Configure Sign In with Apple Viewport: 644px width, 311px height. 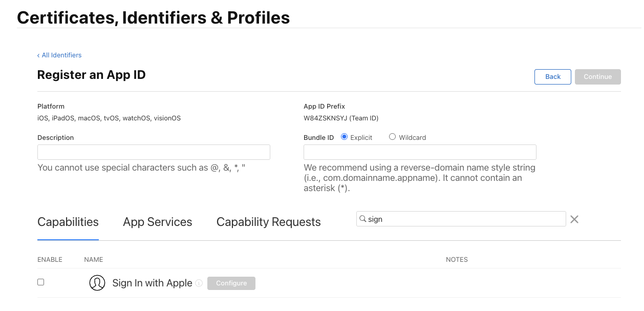tap(231, 283)
